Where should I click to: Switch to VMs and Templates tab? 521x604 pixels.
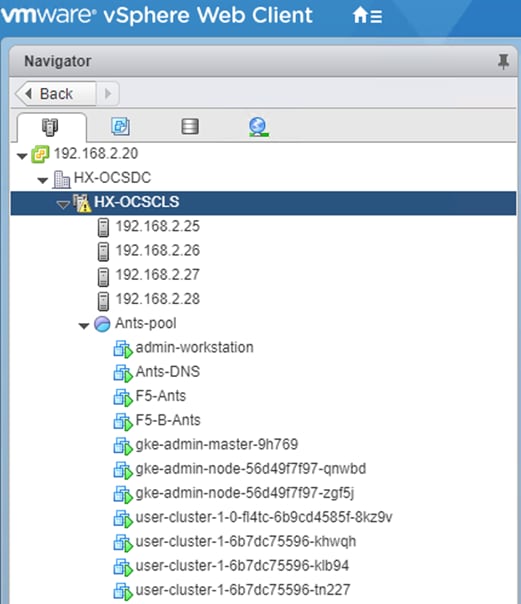(121, 126)
